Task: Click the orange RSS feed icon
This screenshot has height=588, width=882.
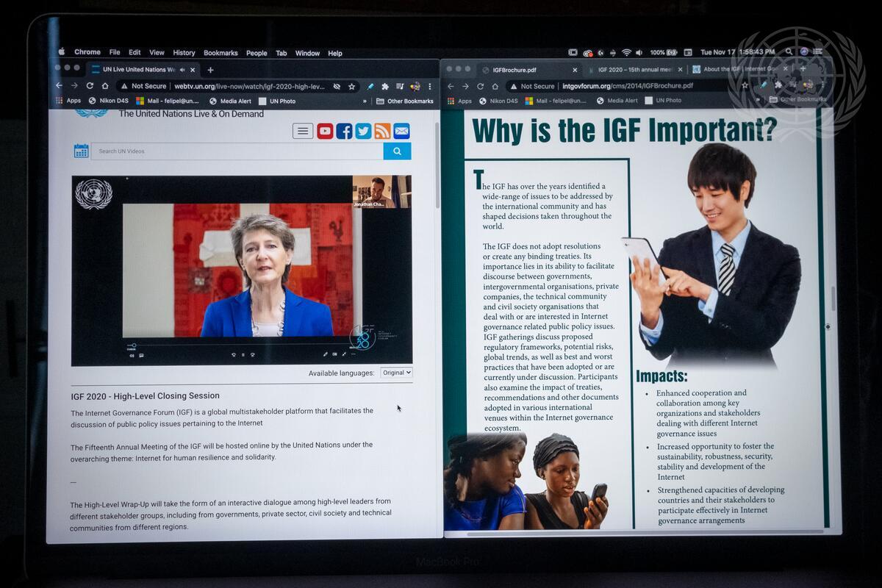Action: pyautogui.click(x=382, y=132)
